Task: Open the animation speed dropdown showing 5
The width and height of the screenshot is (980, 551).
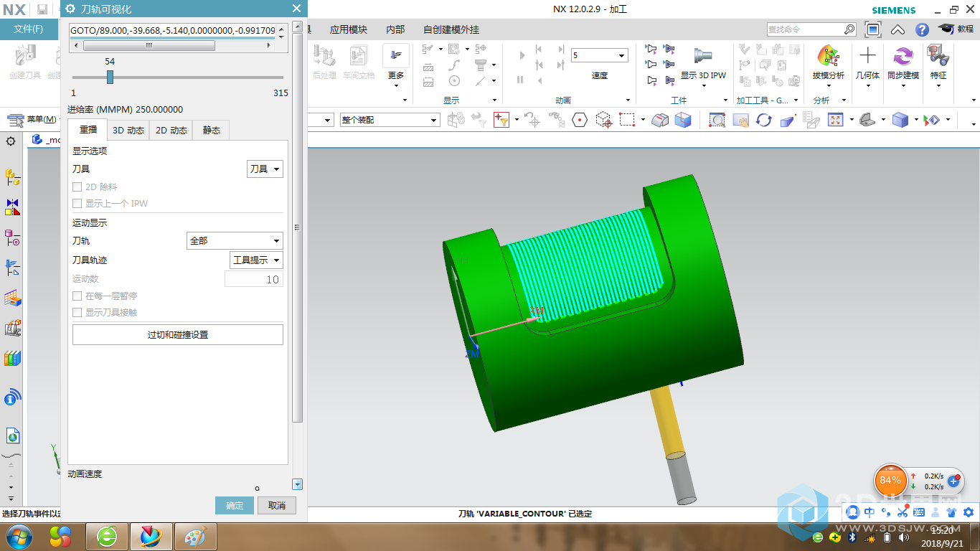Action: click(x=600, y=55)
